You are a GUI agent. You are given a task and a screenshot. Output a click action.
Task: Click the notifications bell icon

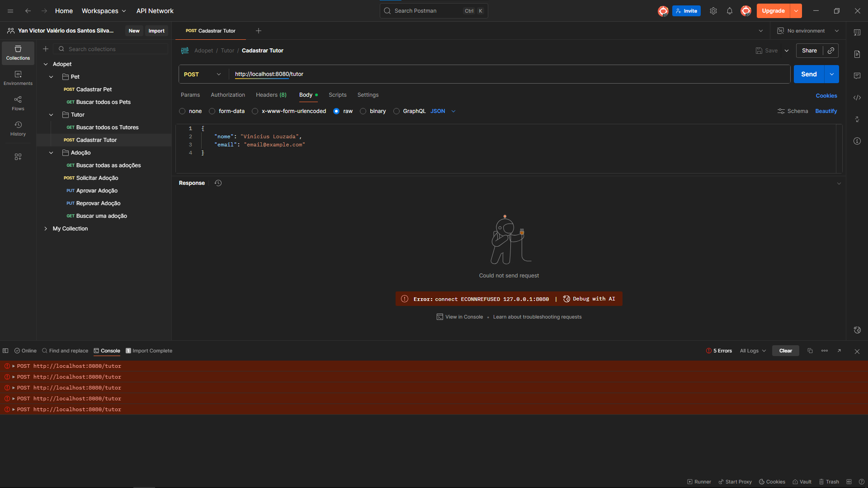coord(729,11)
